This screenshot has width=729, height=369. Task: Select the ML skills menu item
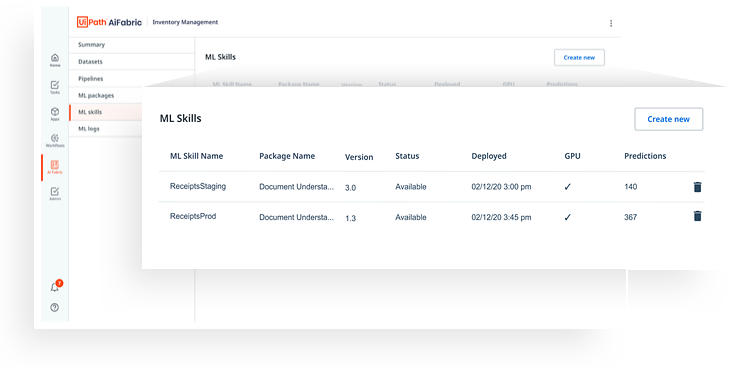pos(106,112)
